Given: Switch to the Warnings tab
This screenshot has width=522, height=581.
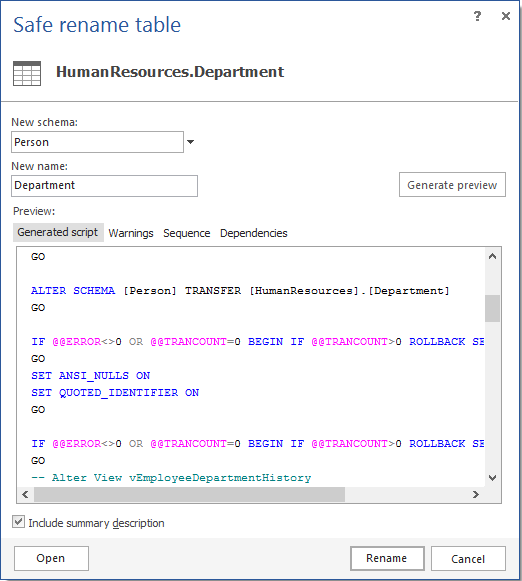Looking at the screenshot, I should click(131, 233).
